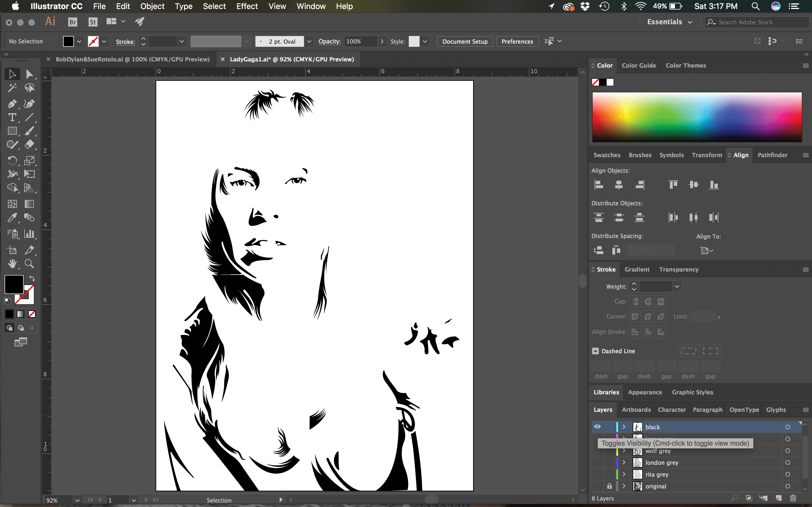Viewport: 812px width, 507px height.
Task: Select the Eyedropper tool
Action: pyautogui.click(x=12, y=218)
